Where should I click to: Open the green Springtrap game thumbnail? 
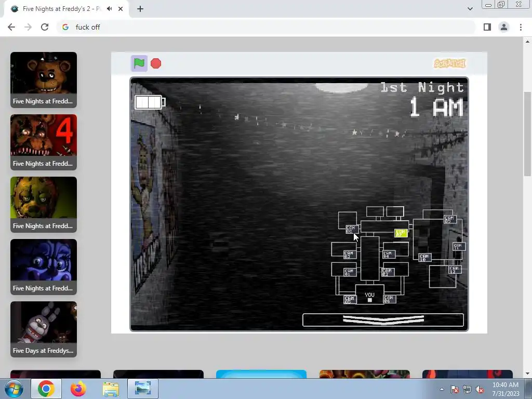coord(44,205)
